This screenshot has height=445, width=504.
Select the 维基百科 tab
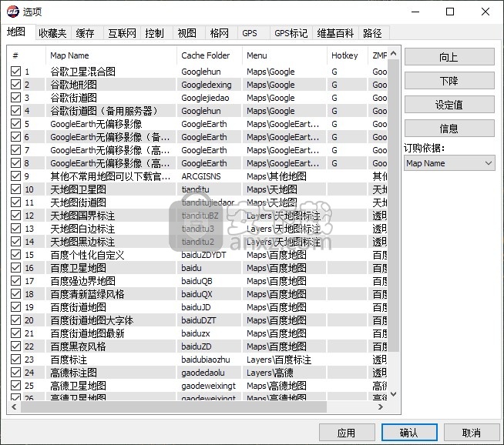point(335,33)
